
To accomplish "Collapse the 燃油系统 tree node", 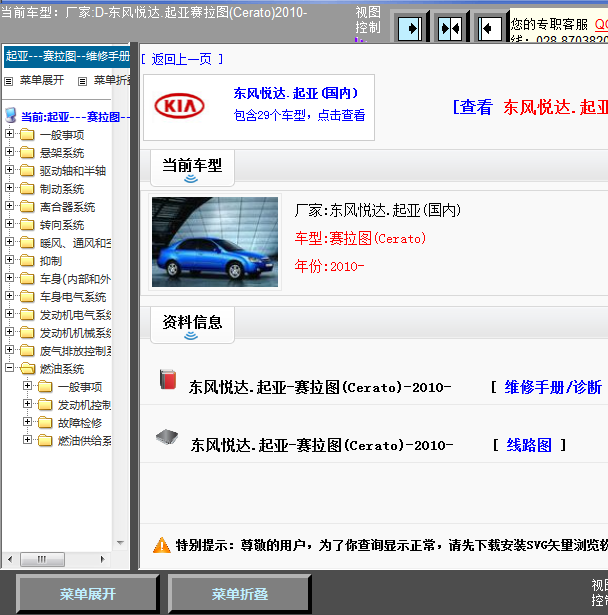I will (x=9, y=368).
